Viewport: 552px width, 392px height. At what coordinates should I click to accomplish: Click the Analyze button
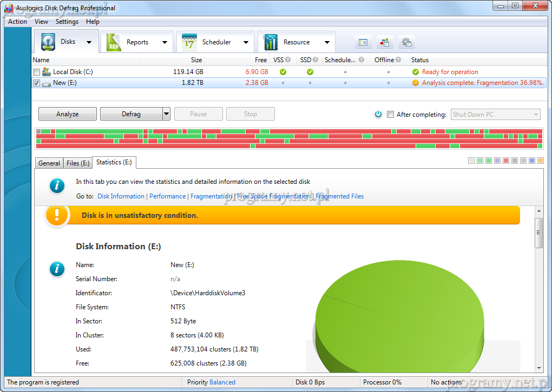[68, 114]
